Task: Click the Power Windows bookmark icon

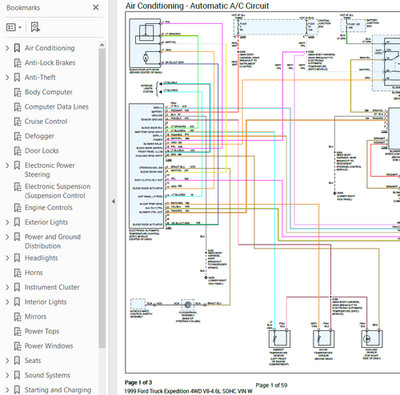Action: tap(17, 346)
